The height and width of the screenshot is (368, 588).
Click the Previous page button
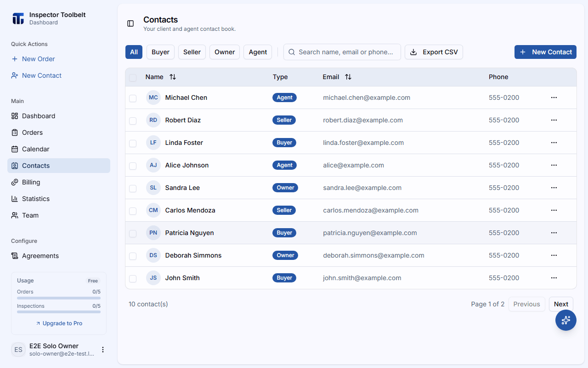(526, 304)
